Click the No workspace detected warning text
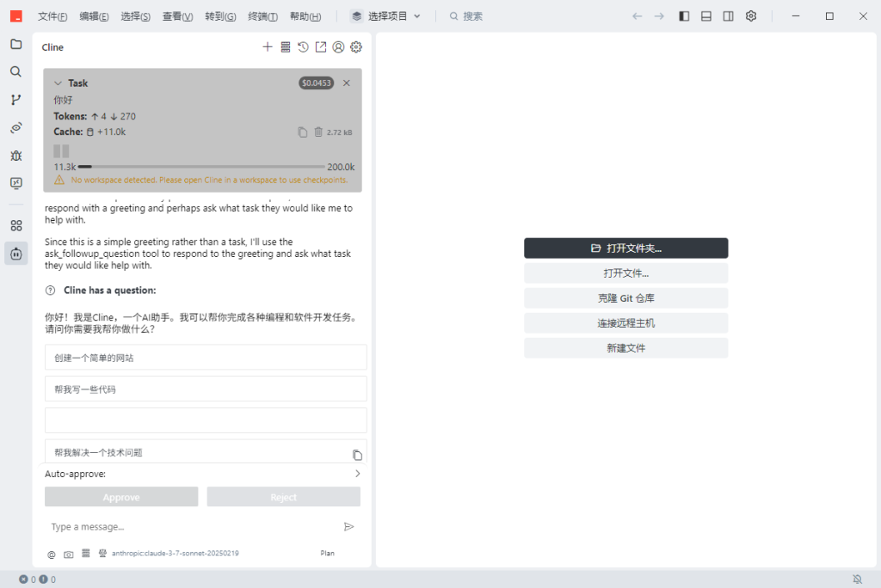Image resolution: width=881 pixels, height=588 pixels. pyautogui.click(x=209, y=181)
